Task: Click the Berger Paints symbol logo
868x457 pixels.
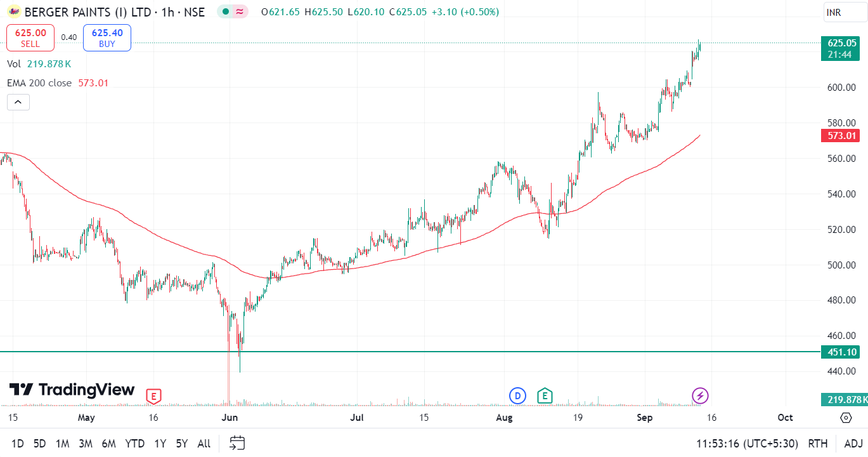Action: tap(13, 11)
